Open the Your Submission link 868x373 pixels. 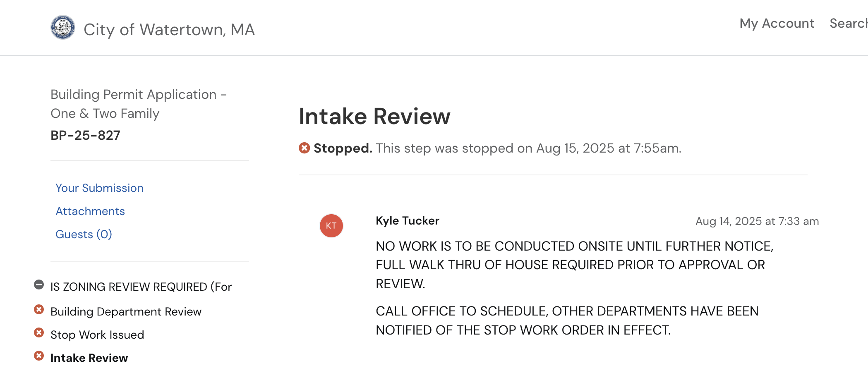99,188
